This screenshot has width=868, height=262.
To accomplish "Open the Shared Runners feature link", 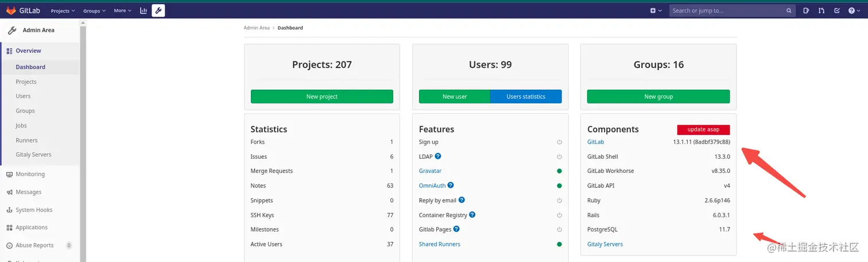I will 440,244.
